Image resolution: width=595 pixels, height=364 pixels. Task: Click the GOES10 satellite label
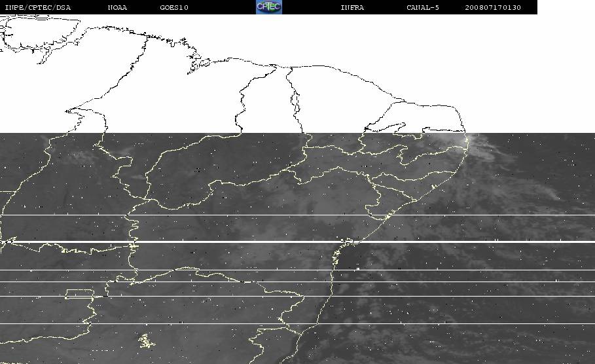174,7
